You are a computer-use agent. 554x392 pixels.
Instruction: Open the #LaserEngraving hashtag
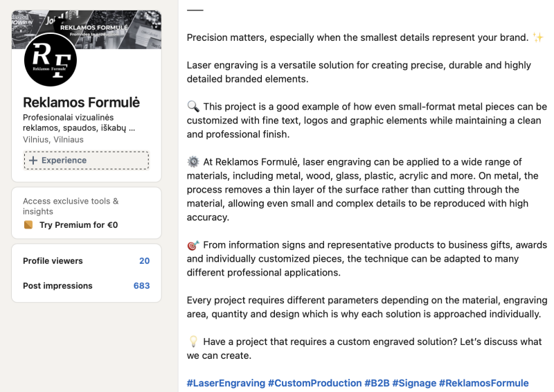coord(226,383)
